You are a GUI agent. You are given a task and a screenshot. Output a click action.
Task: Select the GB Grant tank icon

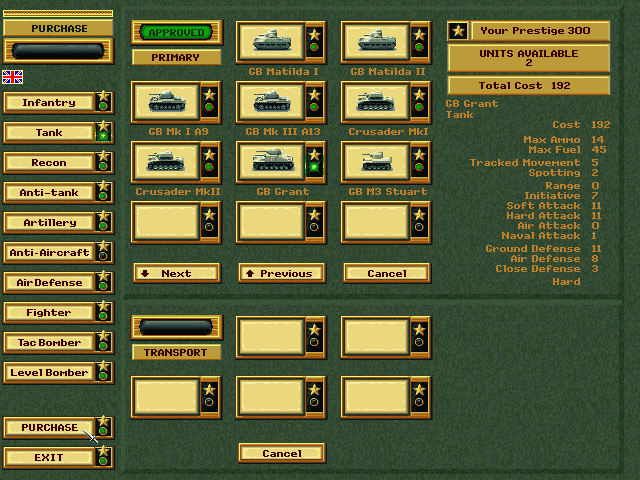tap(269, 162)
